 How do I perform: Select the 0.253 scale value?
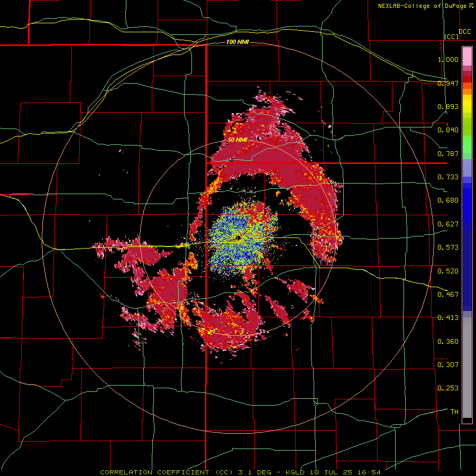pyautogui.click(x=448, y=388)
